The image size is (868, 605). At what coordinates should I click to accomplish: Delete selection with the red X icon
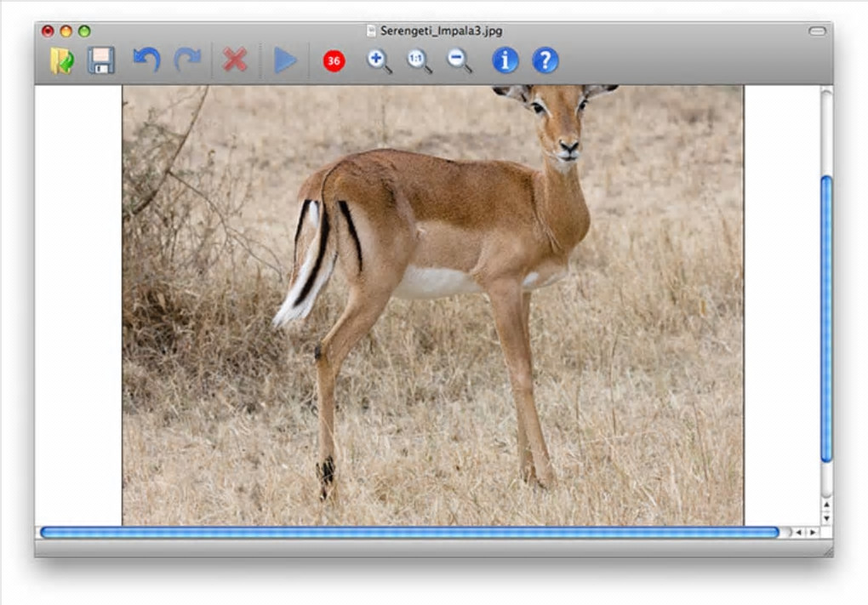click(235, 60)
